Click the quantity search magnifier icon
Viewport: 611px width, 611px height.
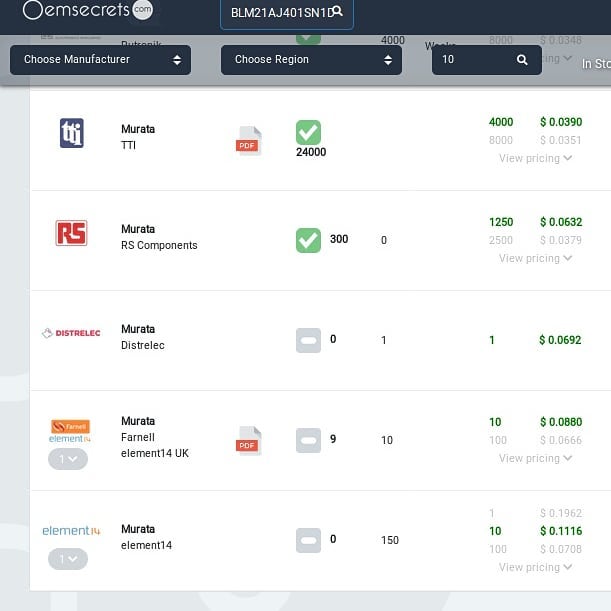[x=522, y=60]
